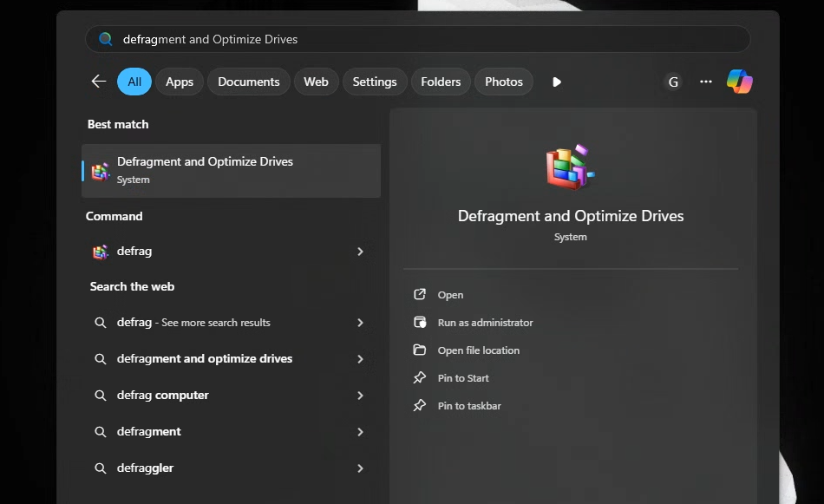This screenshot has width=824, height=504.
Task: Click the G account avatar icon
Action: [x=672, y=82]
